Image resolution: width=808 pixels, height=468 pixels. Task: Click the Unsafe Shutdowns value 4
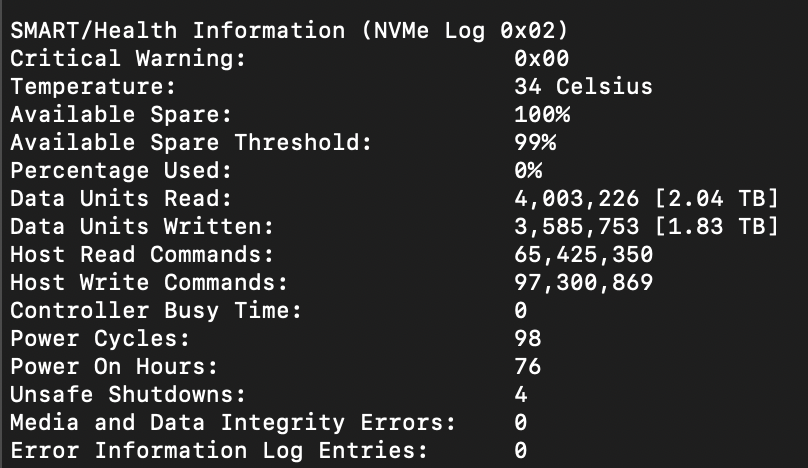click(x=521, y=394)
